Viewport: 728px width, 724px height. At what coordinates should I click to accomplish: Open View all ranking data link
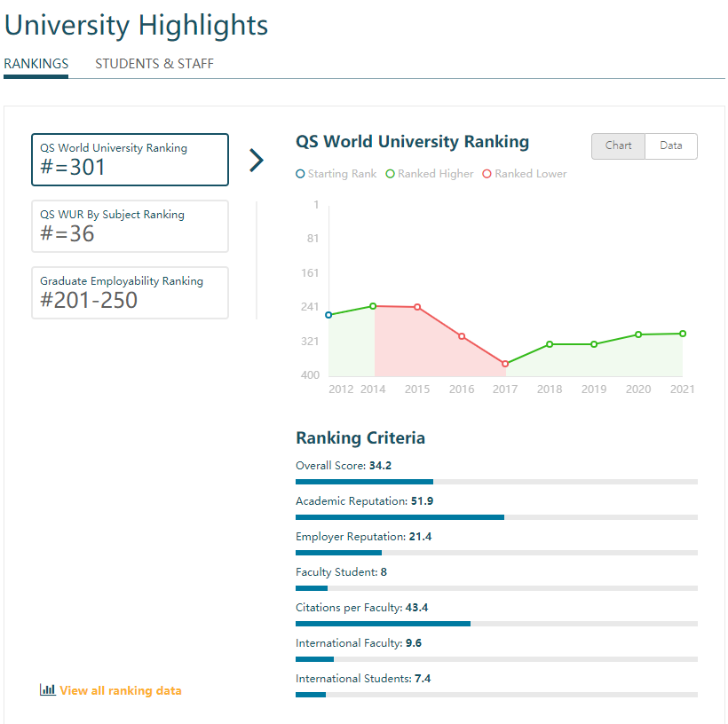pos(121,690)
